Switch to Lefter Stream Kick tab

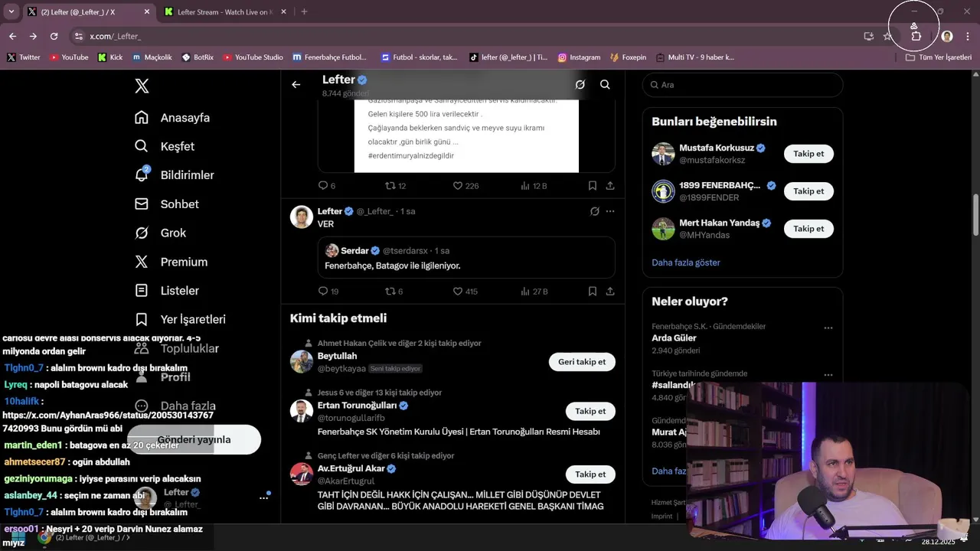click(x=224, y=12)
